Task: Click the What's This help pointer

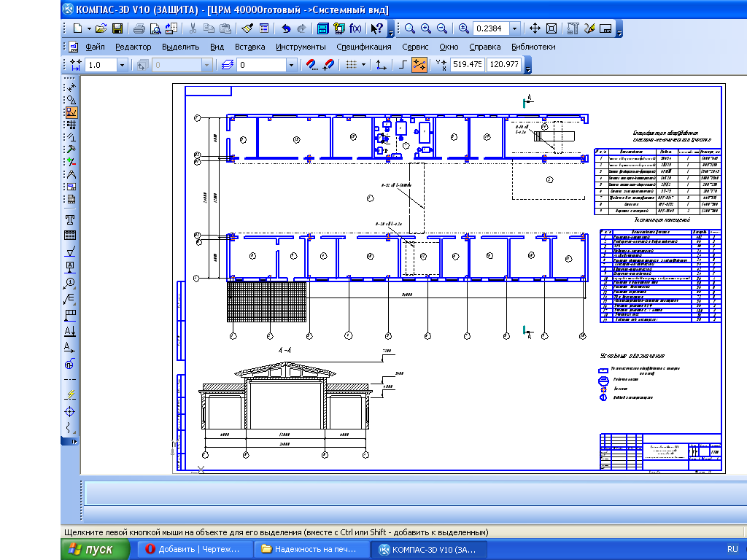Action: point(377,28)
